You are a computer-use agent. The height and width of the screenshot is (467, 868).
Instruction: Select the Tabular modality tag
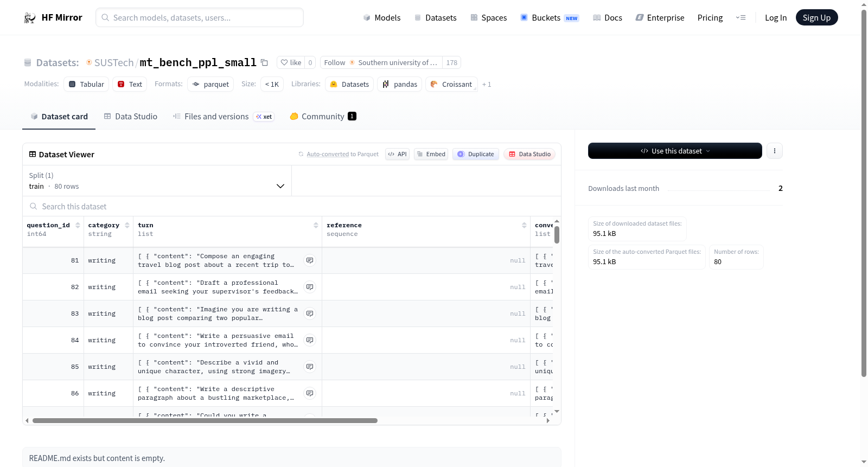coord(86,84)
